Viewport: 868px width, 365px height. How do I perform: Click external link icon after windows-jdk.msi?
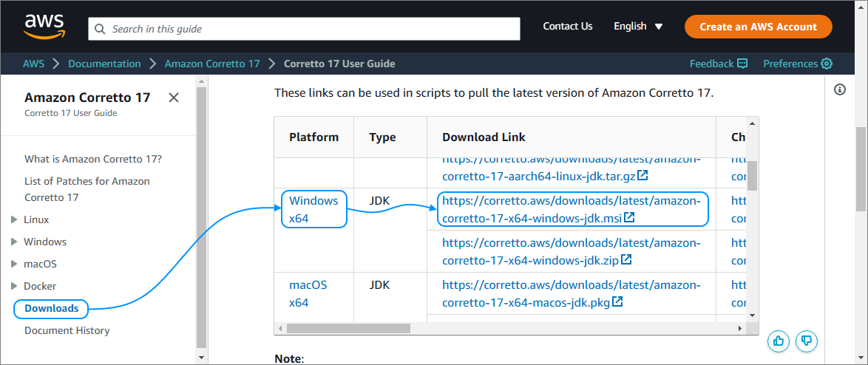pyautogui.click(x=629, y=218)
